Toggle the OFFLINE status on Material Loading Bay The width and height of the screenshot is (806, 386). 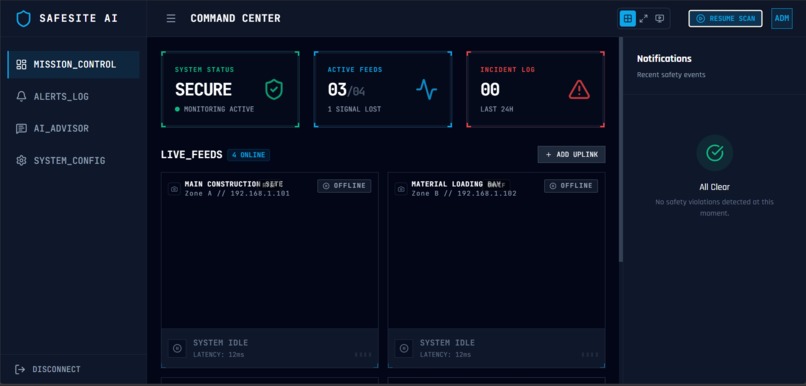571,186
